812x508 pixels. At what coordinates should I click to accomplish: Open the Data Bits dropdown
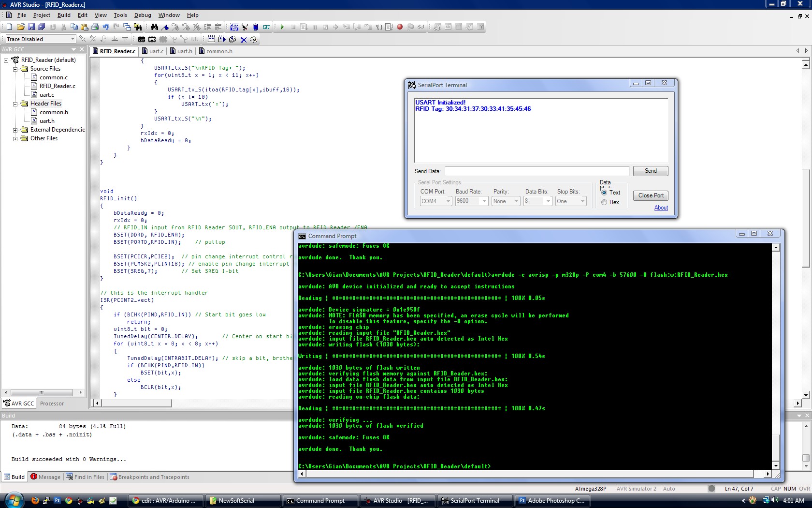tap(538, 201)
